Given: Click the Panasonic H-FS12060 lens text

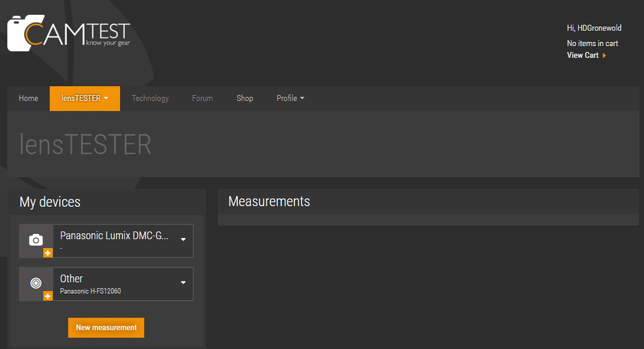Looking at the screenshot, I should (x=90, y=291).
